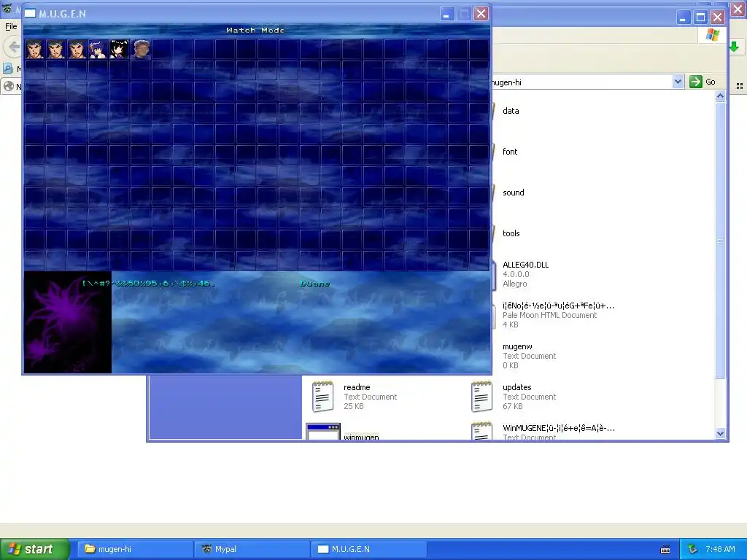
Task: Select the readme file name
Action: click(357, 388)
